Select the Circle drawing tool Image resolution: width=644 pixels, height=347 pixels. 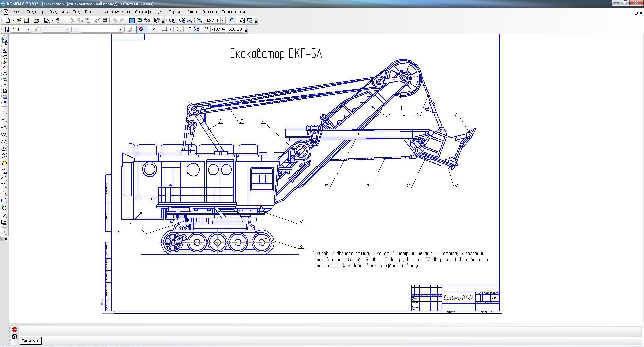(x=4, y=134)
